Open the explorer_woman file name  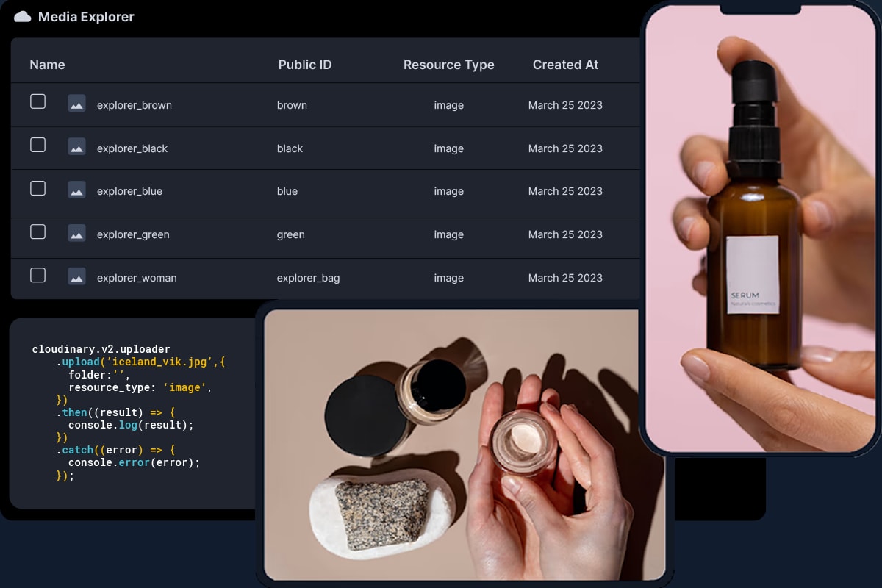pyautogui.click(x=136, y=278)
